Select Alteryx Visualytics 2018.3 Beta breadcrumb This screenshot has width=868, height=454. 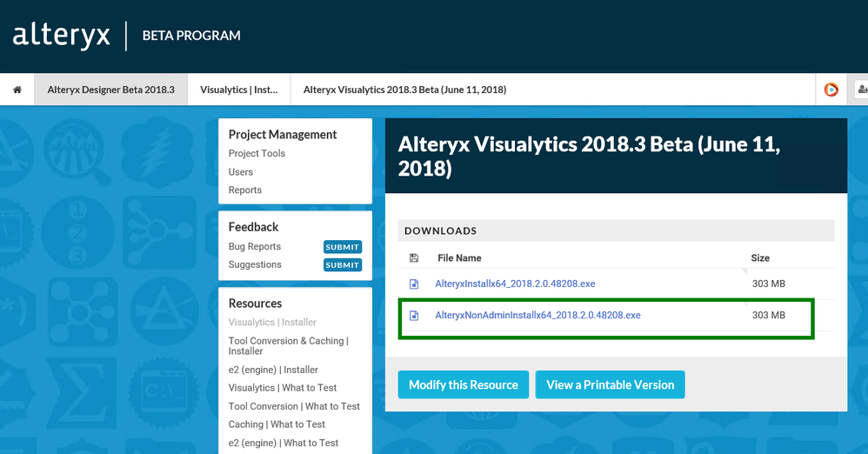[404, 90]
